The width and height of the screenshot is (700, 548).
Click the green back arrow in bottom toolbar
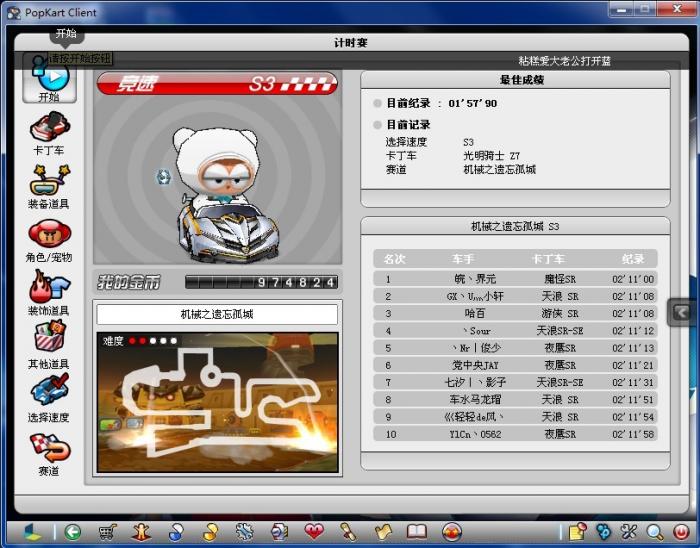click(72, 532)
